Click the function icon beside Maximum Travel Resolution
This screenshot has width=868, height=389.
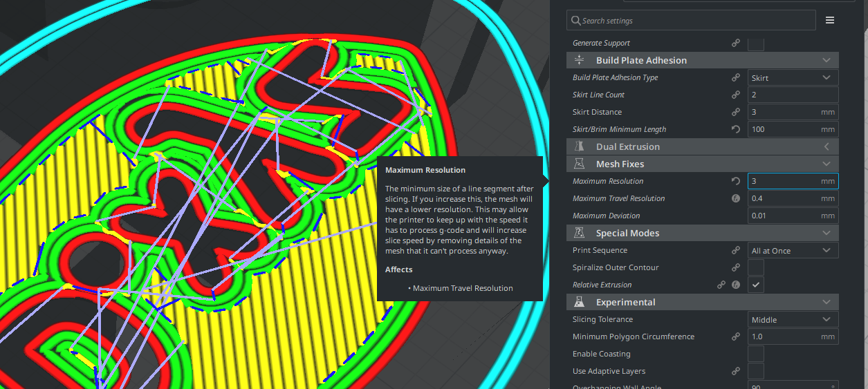click(x=736, y=198)
